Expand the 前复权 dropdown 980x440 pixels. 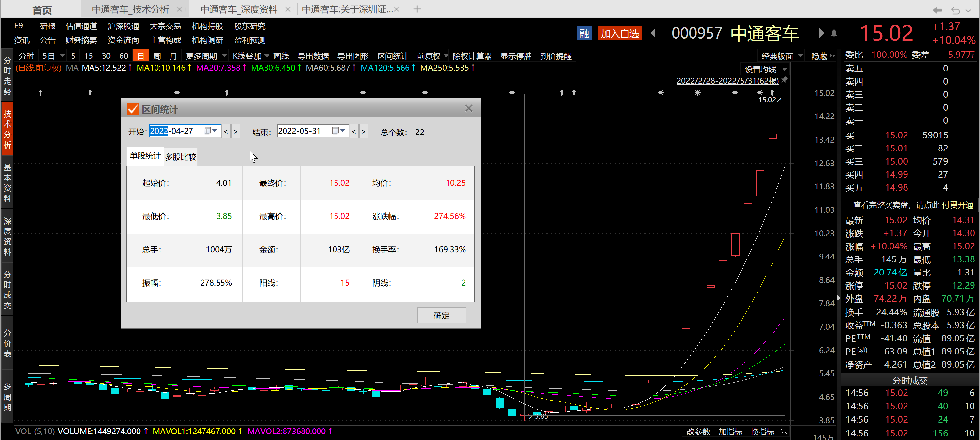pyautogui.click(x=446, y=56)
